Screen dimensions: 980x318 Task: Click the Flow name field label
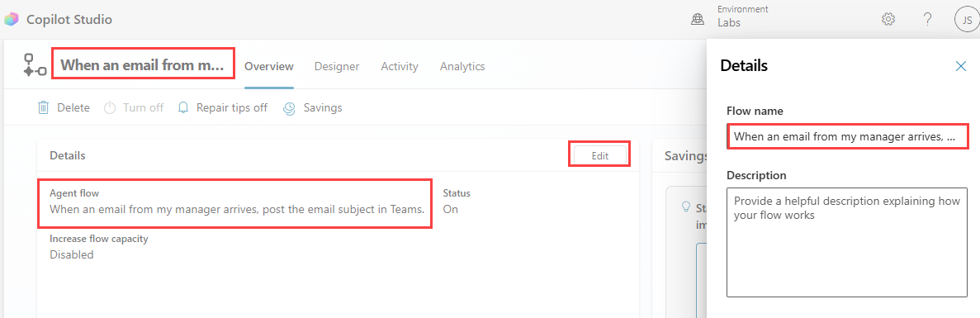755,111
